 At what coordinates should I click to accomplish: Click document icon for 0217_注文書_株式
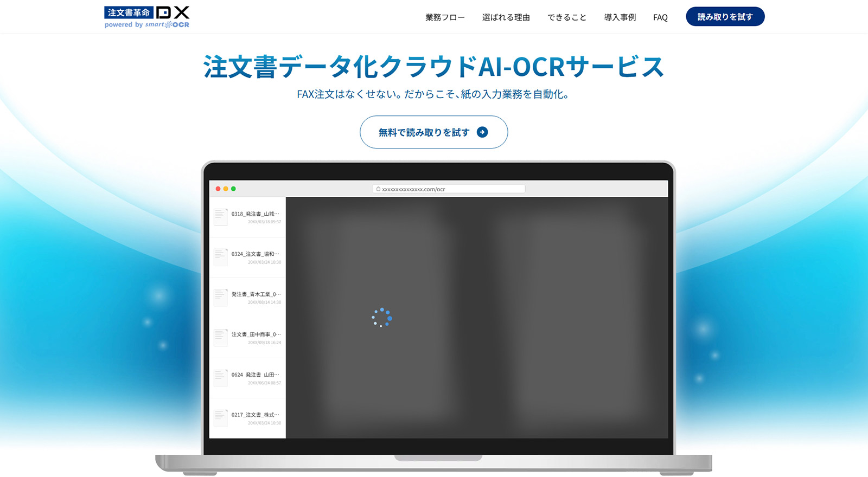pyautogui.click(x=220, y=418)
